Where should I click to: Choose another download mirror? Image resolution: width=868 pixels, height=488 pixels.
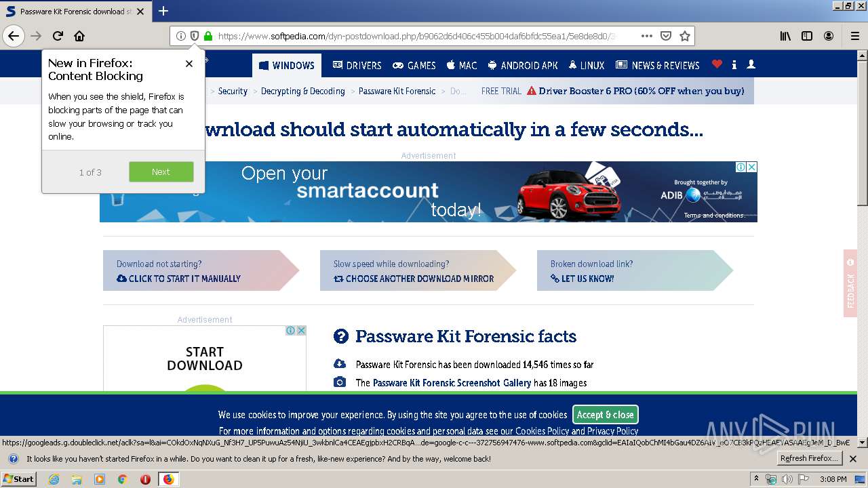[x=414, y=279]
